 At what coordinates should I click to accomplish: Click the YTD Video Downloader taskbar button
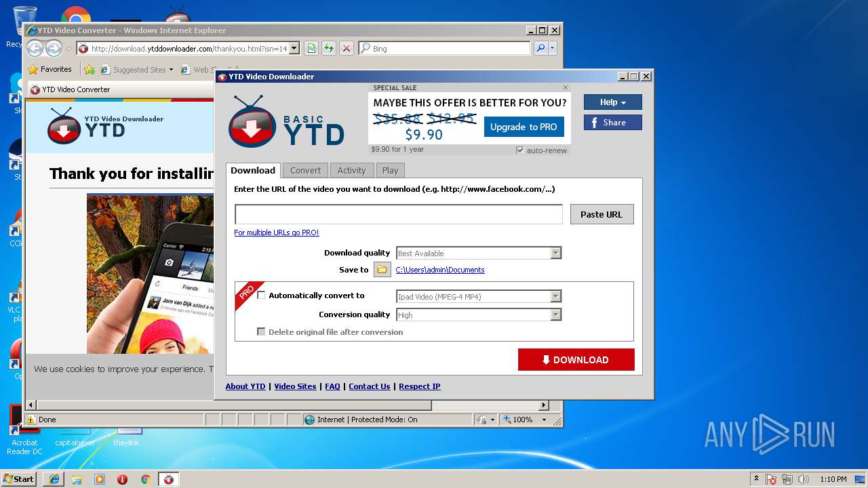coord(169,479)
